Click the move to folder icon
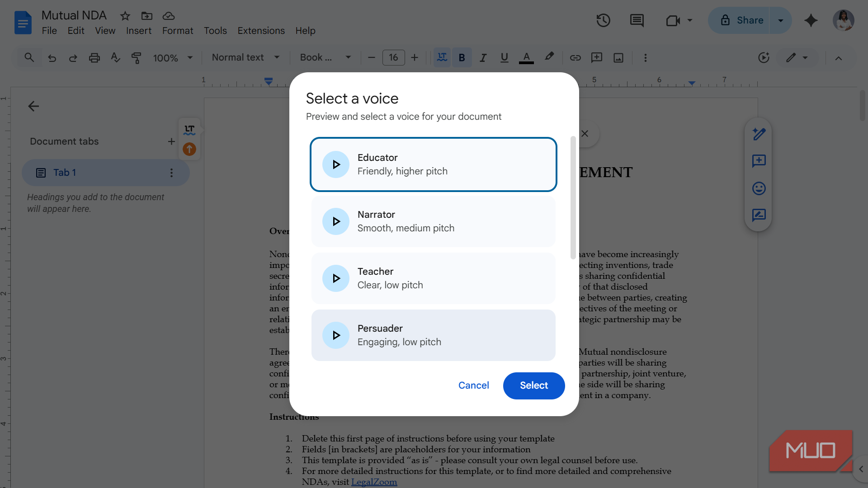 tap(147, 16)
